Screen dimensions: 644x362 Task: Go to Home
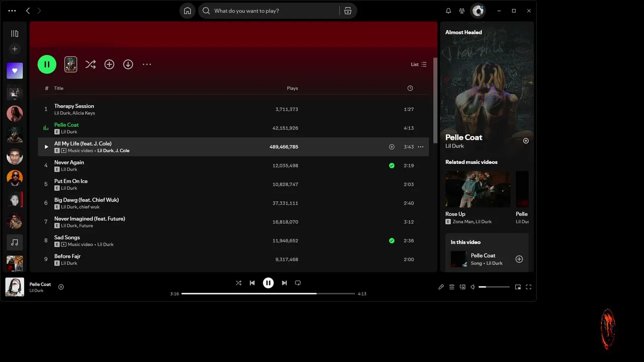click(x=188, y=11)
